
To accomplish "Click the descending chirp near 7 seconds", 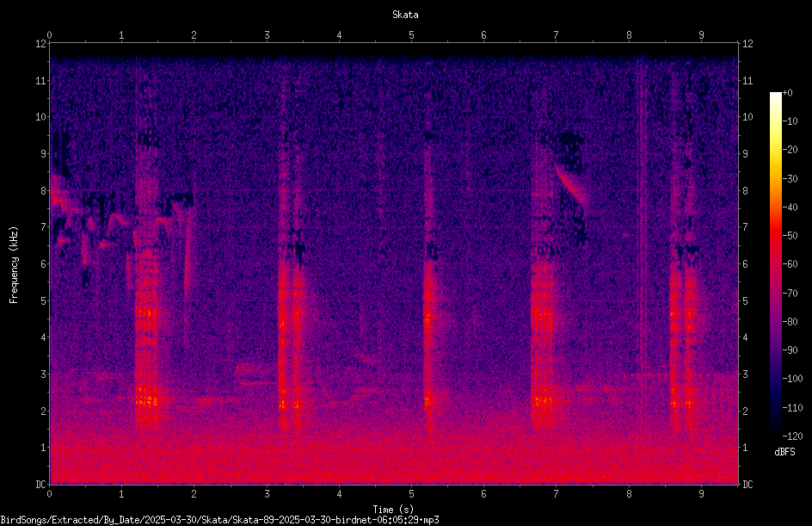I will [x=570, y=184].
